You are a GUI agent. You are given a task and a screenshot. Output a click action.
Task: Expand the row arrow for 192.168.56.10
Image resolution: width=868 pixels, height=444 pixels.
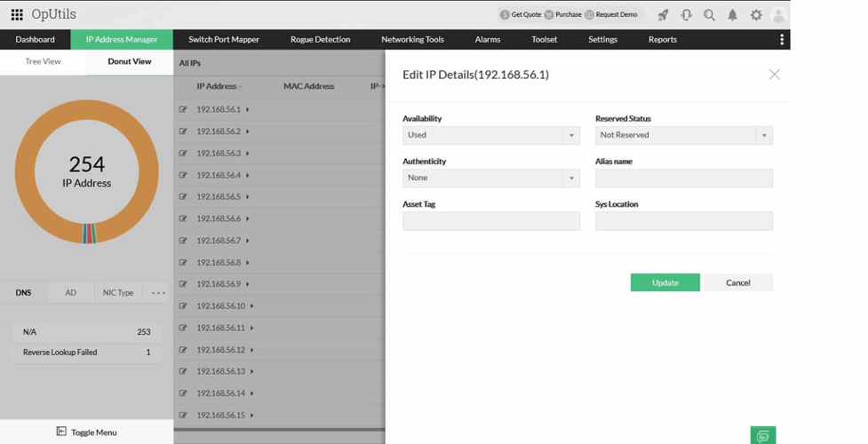pyautogui.click(x=252, y=306)
